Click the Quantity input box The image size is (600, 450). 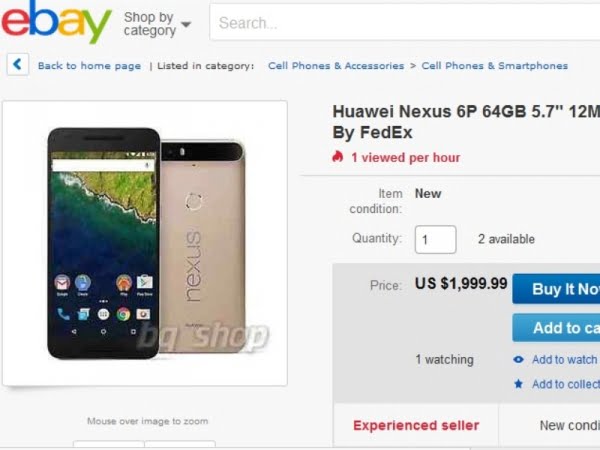point(435,240)
